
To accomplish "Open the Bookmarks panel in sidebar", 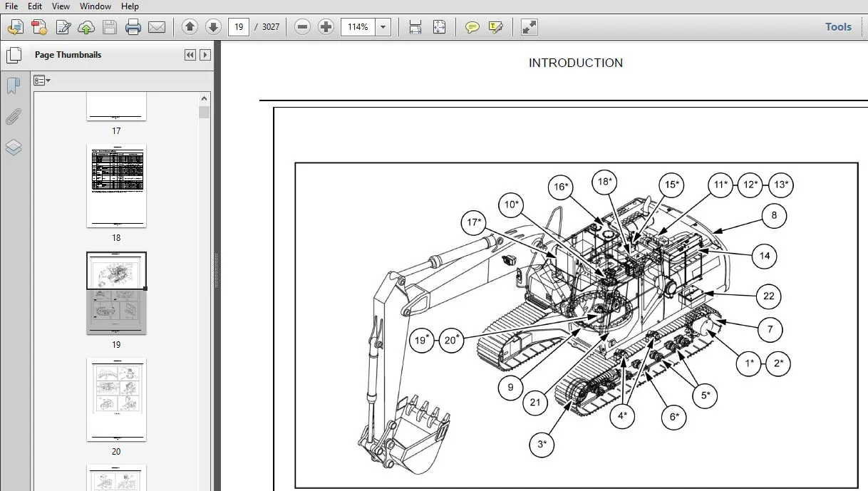I will coord(14,86).
